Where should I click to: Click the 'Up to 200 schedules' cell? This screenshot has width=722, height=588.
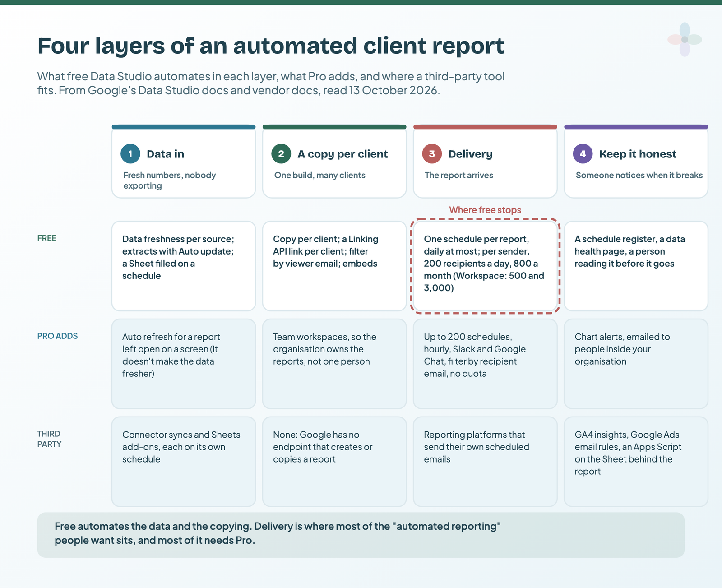tap(485, 364)
